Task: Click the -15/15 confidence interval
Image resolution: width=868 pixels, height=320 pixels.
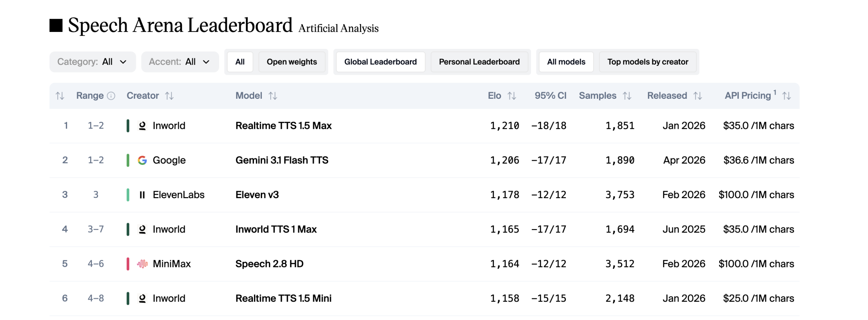Action: (549, 298)
